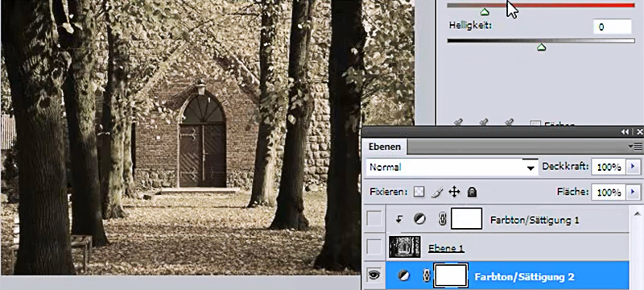Click the Ebene 1 layer thumbnail
This screenshot has width=644, height=290.
tap(405, 246)
